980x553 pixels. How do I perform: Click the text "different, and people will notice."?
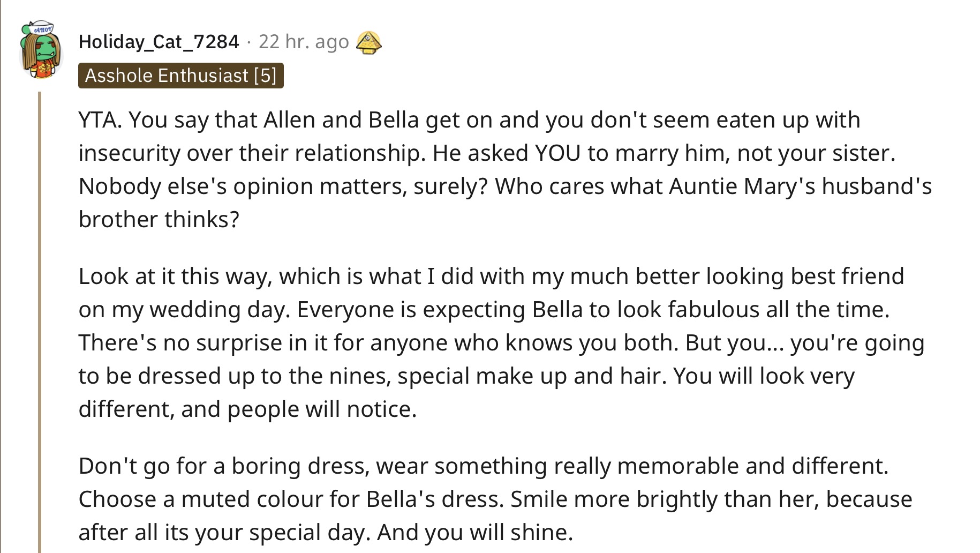click(x=247, y=409)
